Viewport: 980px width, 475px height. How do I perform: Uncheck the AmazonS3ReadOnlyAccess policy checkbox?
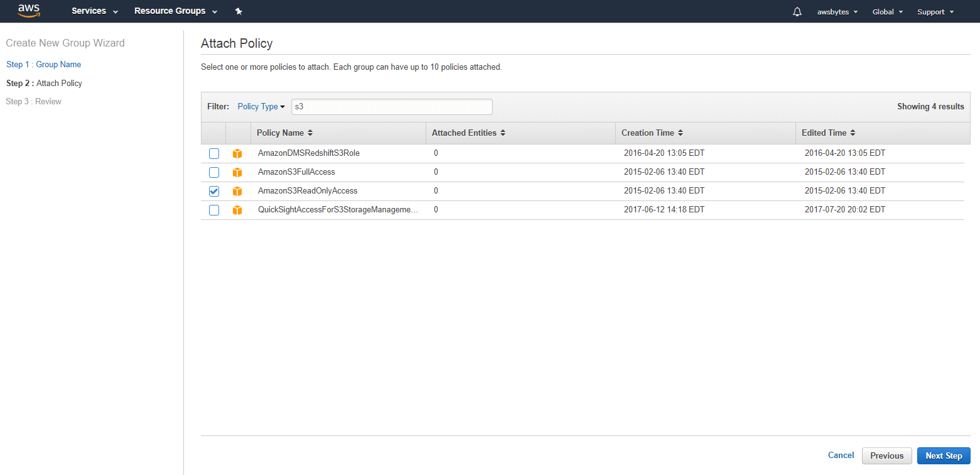coord(214,191)
